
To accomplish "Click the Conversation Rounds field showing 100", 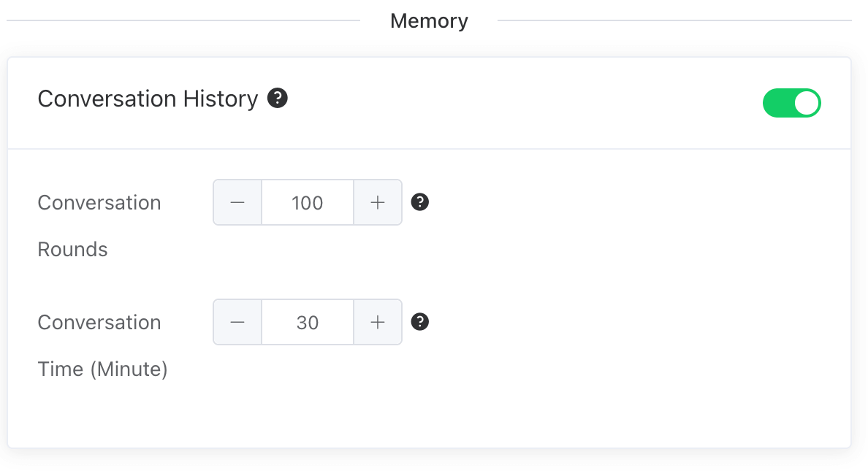I will [308, 202].
